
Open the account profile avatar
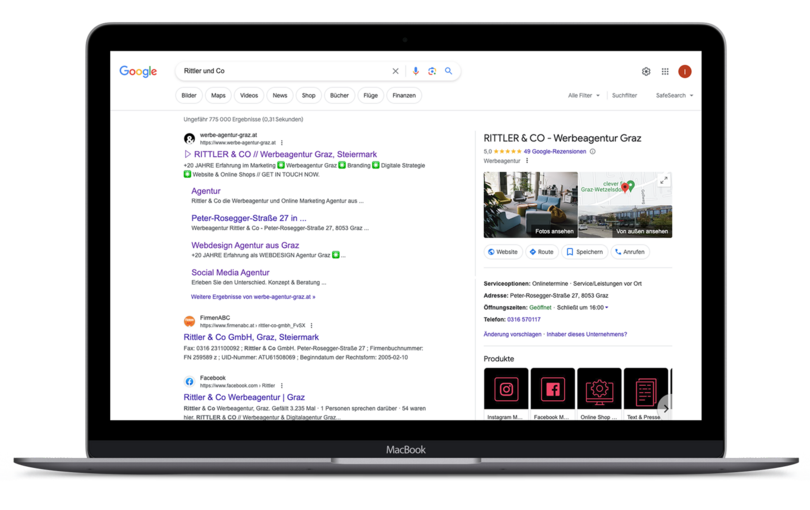[x=684, y=72]
